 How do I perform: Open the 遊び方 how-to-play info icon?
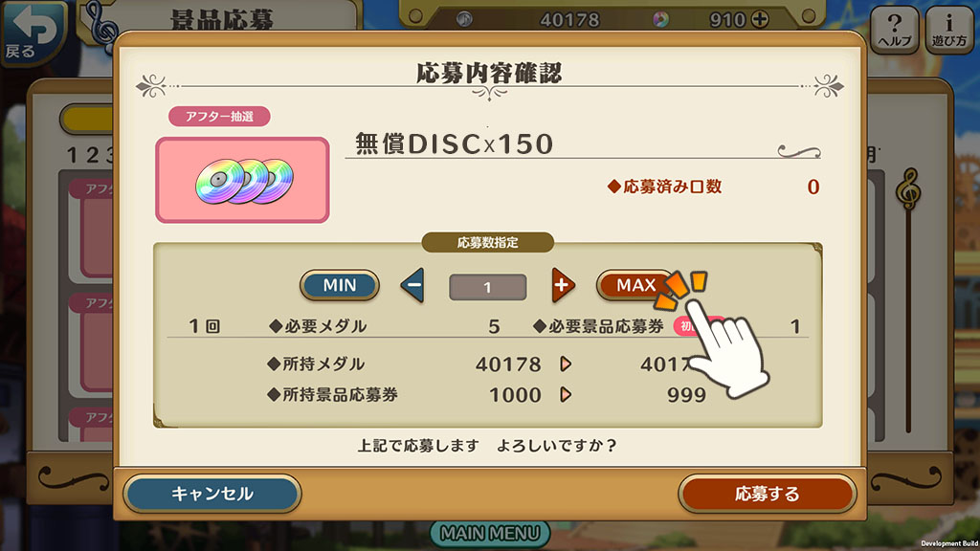click(x=948, y=30)
